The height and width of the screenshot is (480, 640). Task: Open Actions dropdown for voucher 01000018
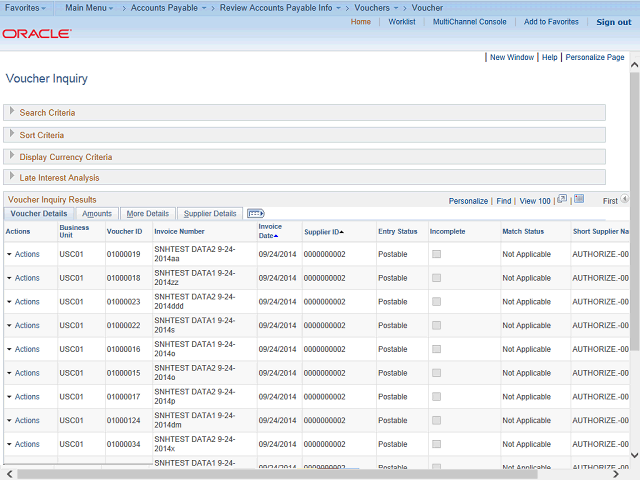click(x=22, y=278)
